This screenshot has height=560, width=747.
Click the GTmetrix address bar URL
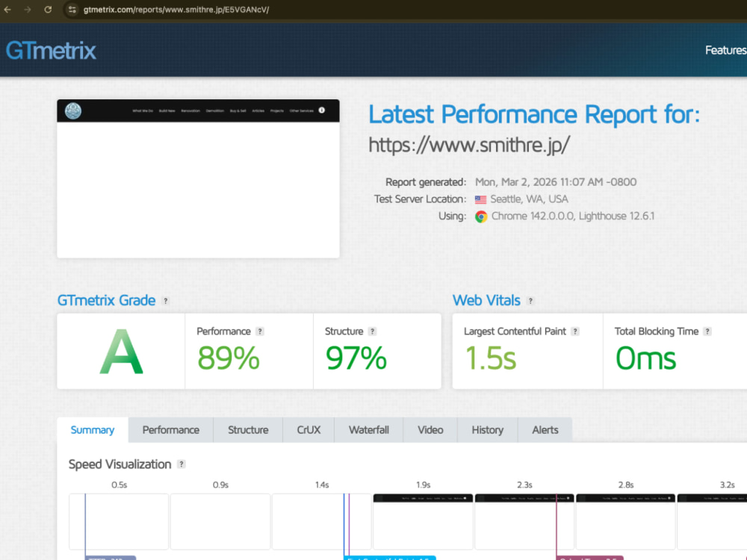(176, 10)
